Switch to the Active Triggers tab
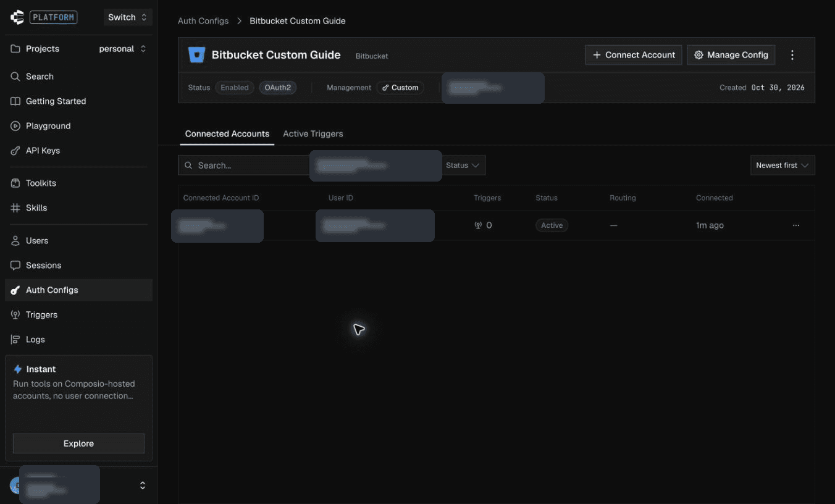 point(313,134)
